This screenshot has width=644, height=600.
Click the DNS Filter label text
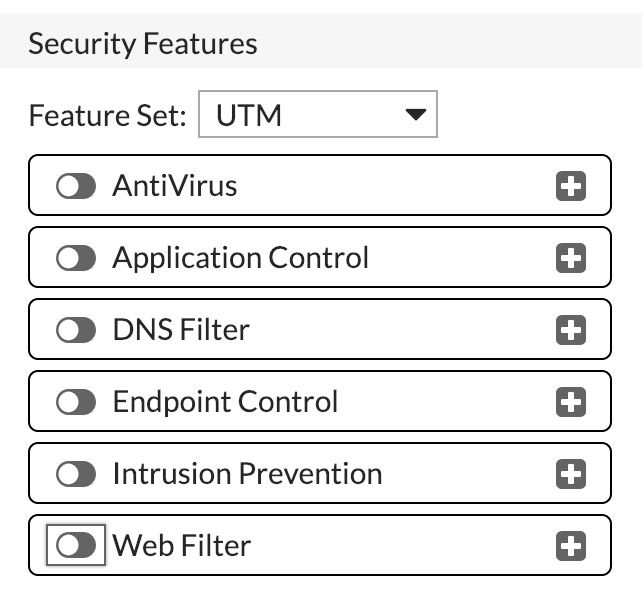181,330
